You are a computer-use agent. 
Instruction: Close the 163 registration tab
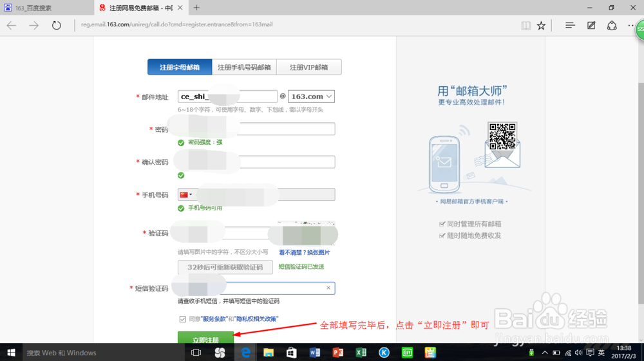(x=180, y=7)
